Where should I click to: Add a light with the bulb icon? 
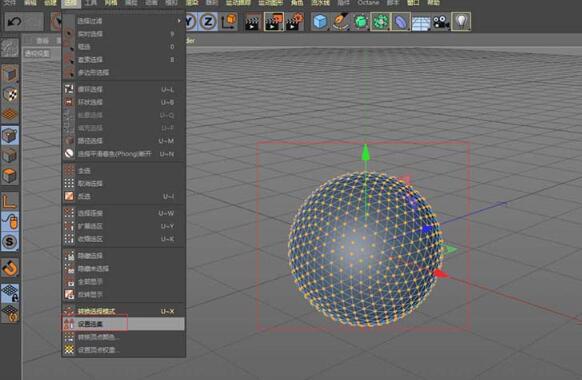[461, 22]
